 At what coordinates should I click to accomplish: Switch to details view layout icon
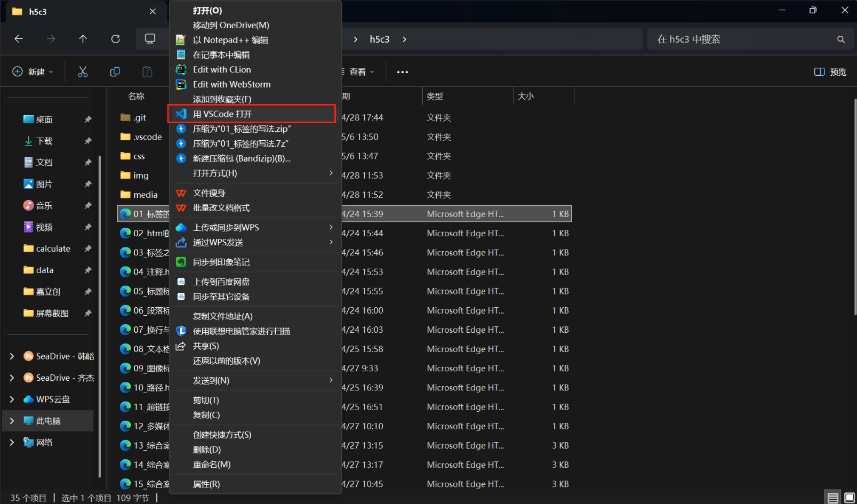click(833, 498)
